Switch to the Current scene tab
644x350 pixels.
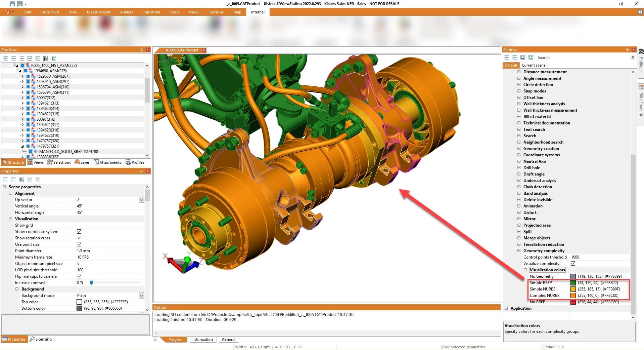pos(533,65)
